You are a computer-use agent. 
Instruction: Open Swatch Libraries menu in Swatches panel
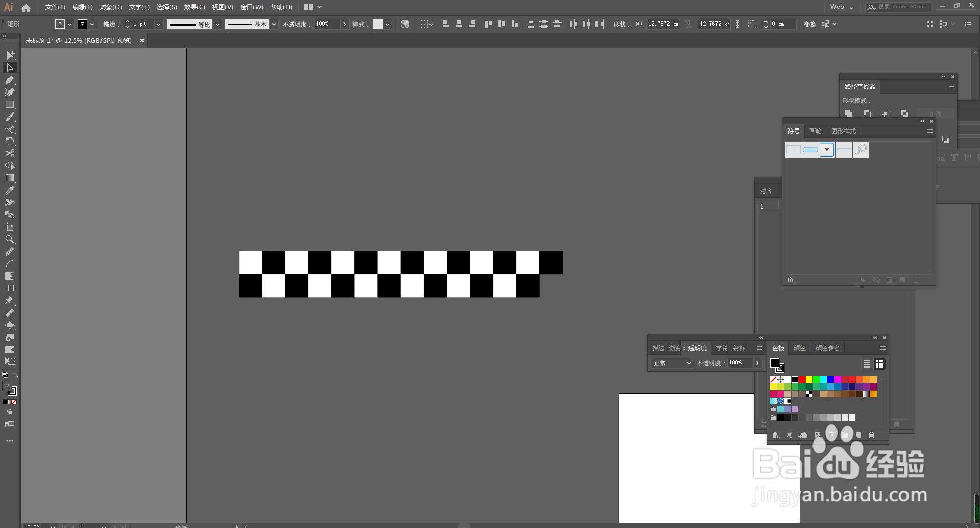pos(776,435)
